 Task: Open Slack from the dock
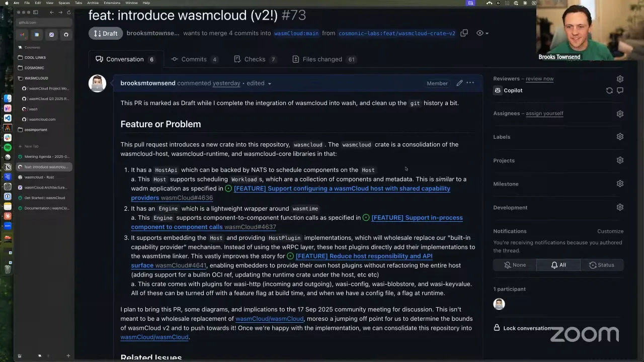pyautogui.click(x=8, y=138)
